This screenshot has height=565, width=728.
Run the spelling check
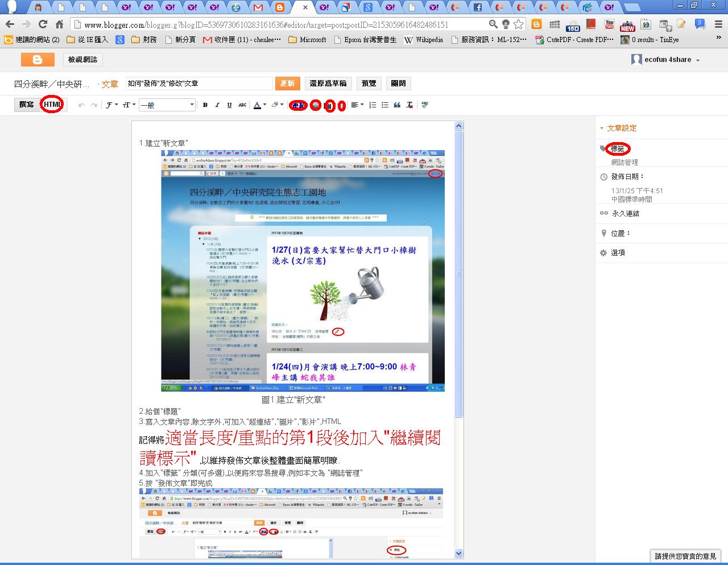(424, 105)
